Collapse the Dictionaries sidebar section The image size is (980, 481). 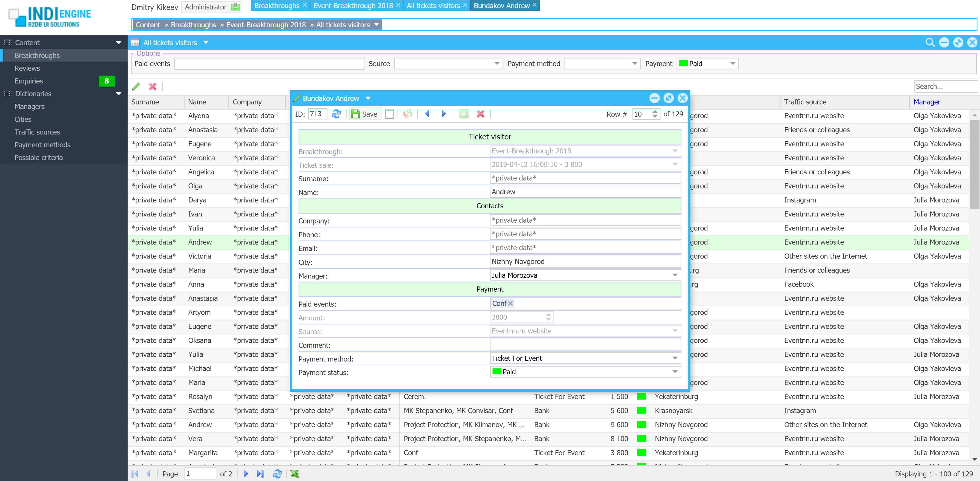pyautogui.click(x=118, y=94)
